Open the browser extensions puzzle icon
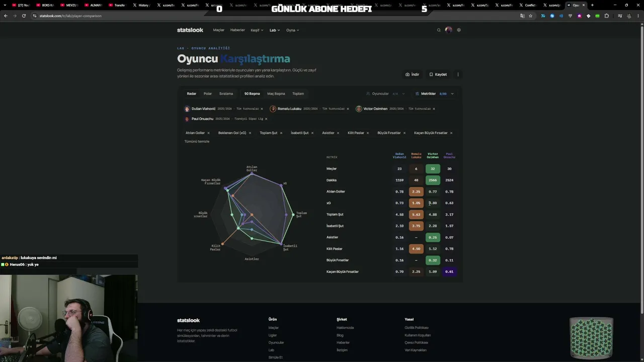 coord(607,16)
